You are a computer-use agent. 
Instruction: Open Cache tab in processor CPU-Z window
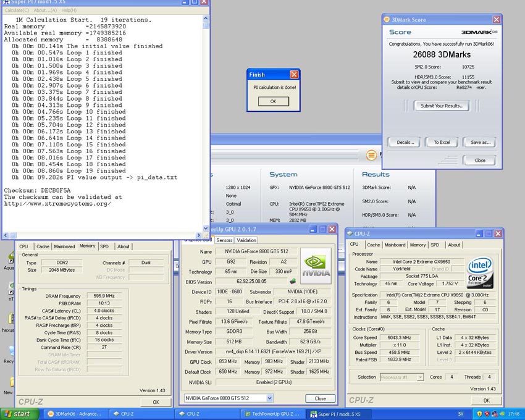click(373, 245)
